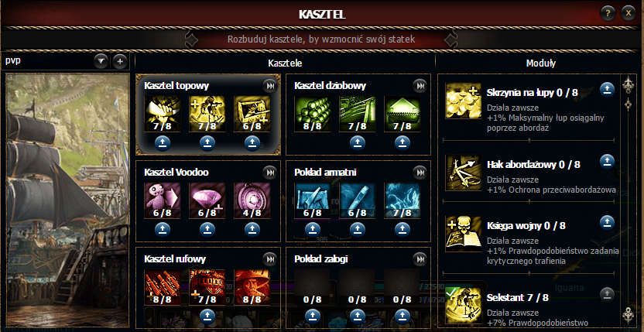Viewport: 644px width, 332px height.
Task: Click the checked Sekstant module icon
Action: 464,306
